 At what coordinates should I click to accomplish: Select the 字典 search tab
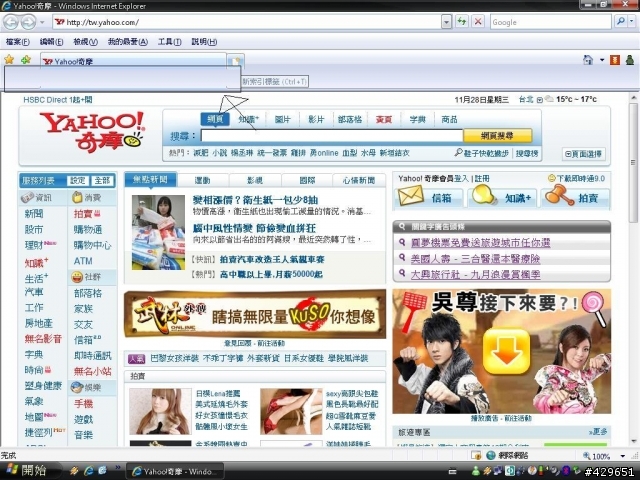click(418, 120)
